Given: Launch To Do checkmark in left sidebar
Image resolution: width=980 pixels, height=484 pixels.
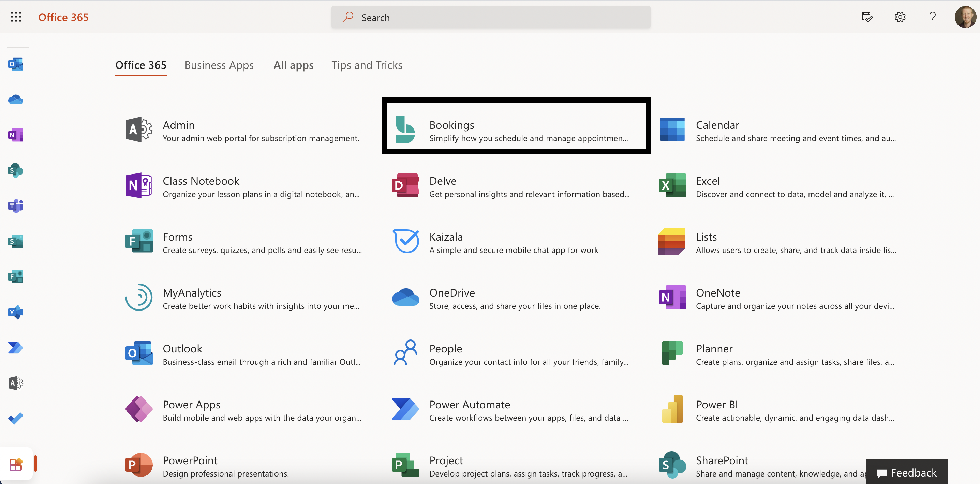Looking at the screenshot, I should (16, 418).
